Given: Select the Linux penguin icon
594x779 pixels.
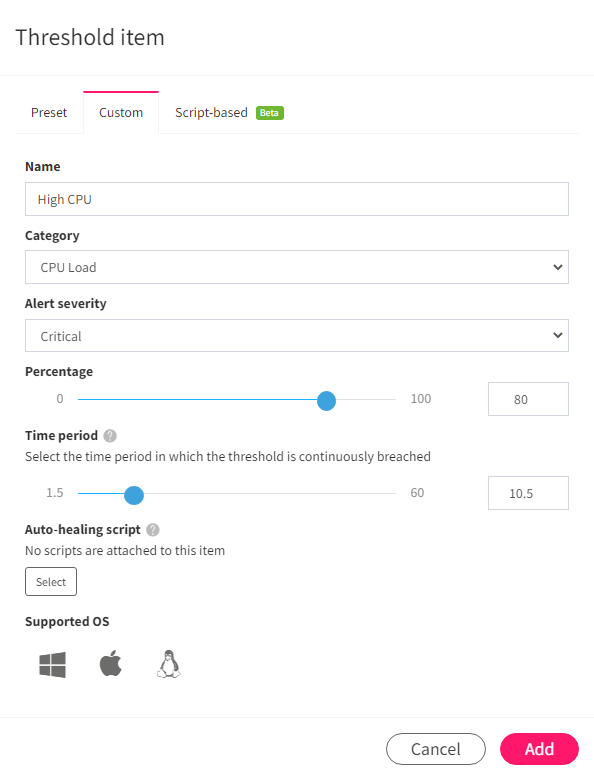Looking at the screenshot, I should tap(169, 664).
